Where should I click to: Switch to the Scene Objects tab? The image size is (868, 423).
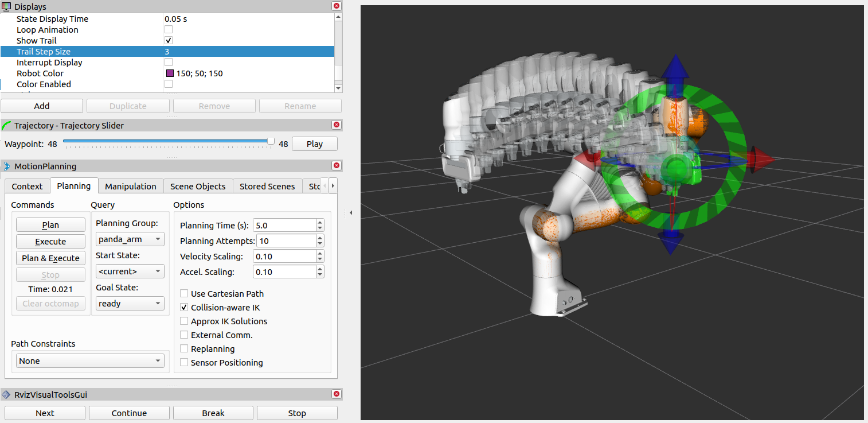coord(198,187)
